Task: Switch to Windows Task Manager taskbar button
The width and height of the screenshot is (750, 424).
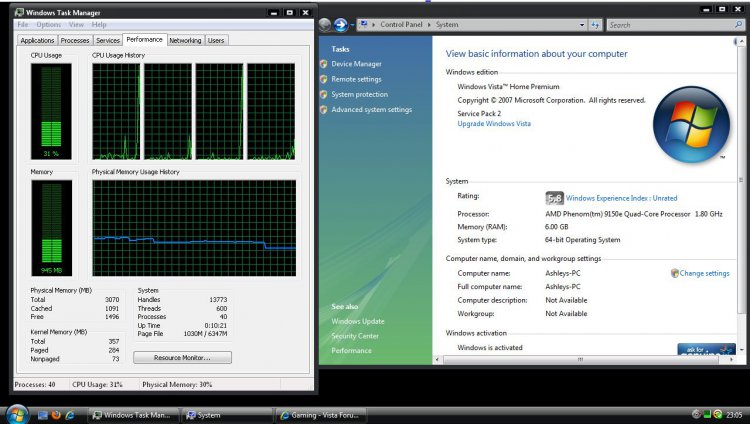Action: tap(132, 415)
